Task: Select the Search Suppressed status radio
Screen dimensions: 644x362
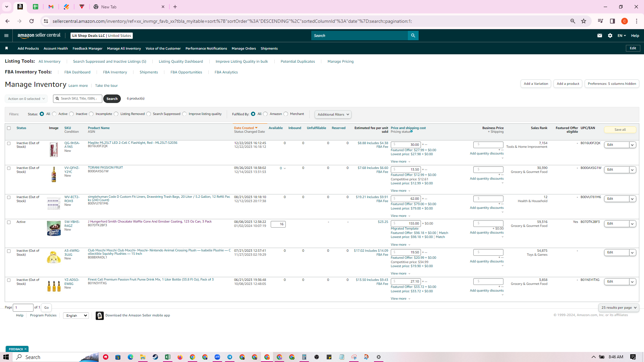Action: (149, 114)
